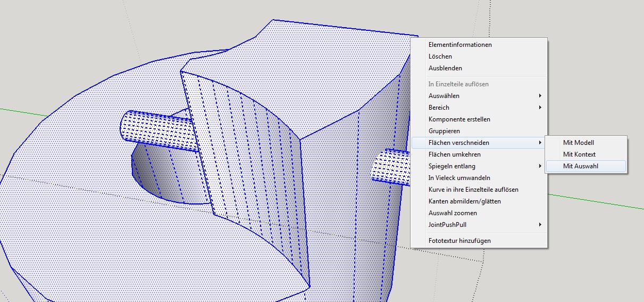Select Flächen umkehren
644x302 pixels.
point(454,154)
